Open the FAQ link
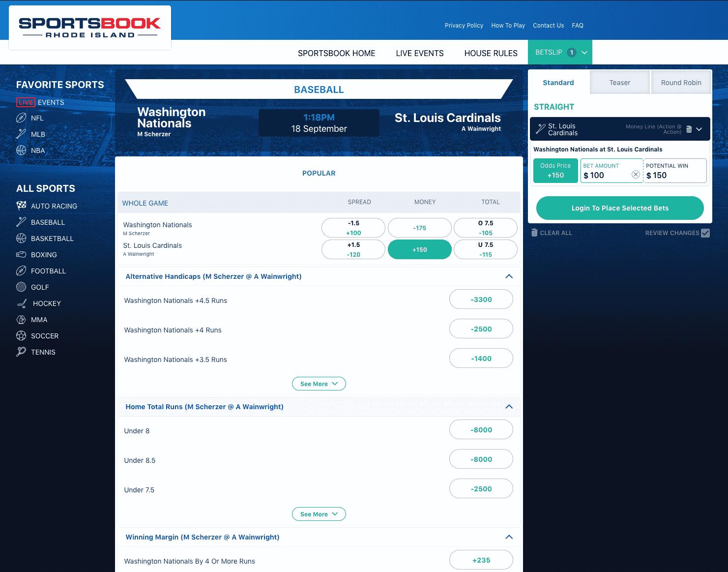This screenshot has width=728, height=572. click(x=578, y=26)
